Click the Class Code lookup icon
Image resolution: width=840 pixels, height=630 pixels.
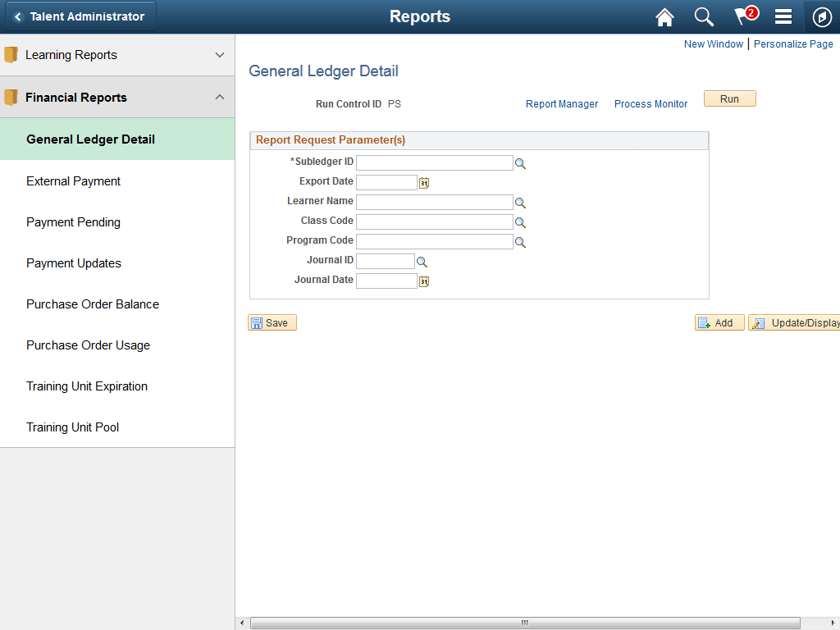(x=520, y=221)
